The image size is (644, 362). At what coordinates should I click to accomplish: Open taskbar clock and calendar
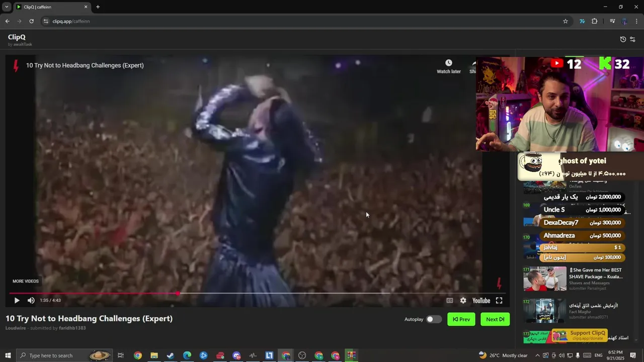pyautogui.click(x=616, y=355)
